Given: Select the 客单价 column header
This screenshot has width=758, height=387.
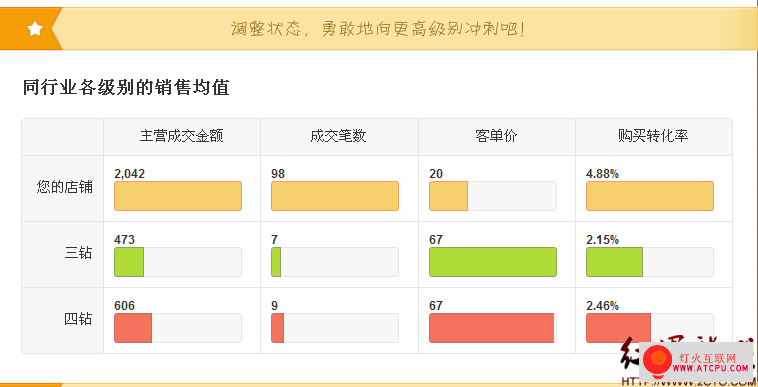Looking at the screenshot, I should [496, 136].
